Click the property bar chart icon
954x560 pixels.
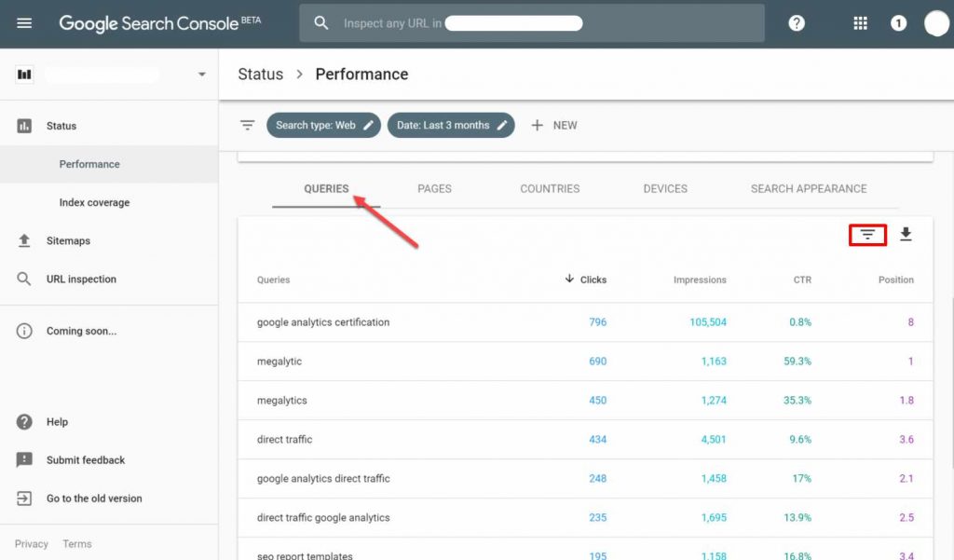coord(24,75)
